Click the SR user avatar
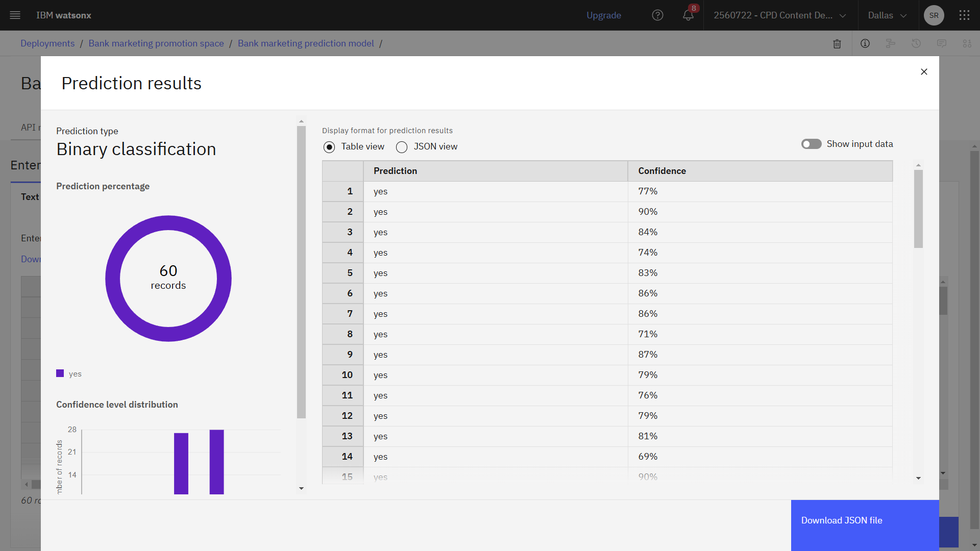Screen dimensions: 980x551 point(934,15)
